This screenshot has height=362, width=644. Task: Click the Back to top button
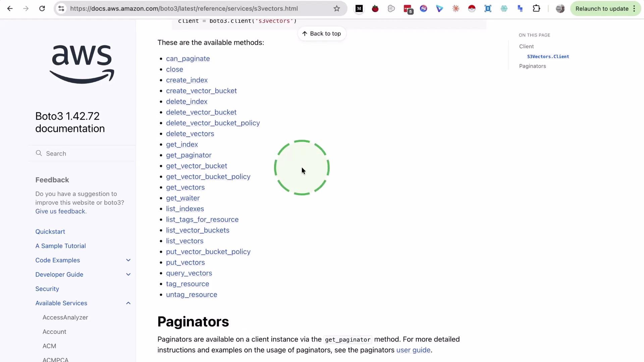click(x=321, y=34)
